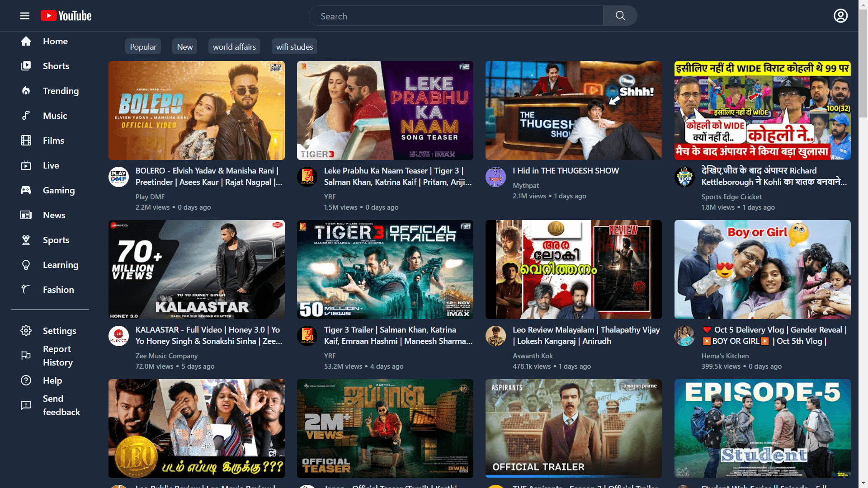Open Play DMF channel avatar
Screen dimensions: 868x488
(x=118, y=177)
